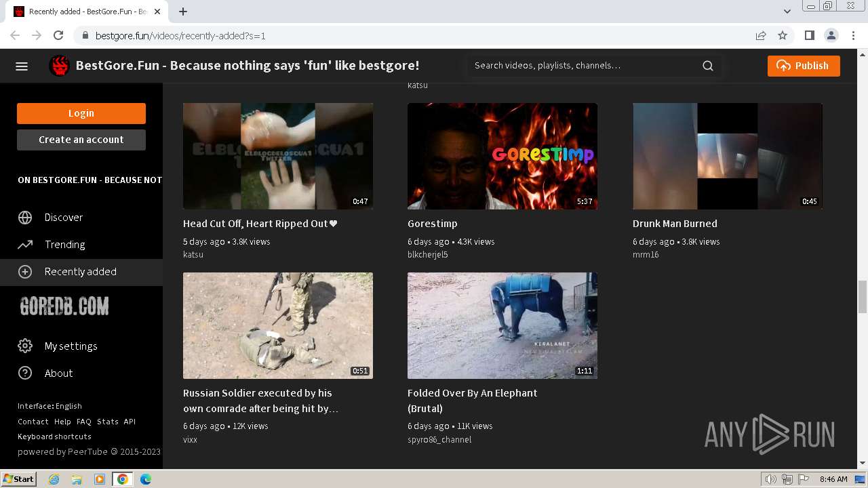The image size is (868, 488).
Task: Open the Gorestimp video thumbnail
Action: click(x=502, y=156)
